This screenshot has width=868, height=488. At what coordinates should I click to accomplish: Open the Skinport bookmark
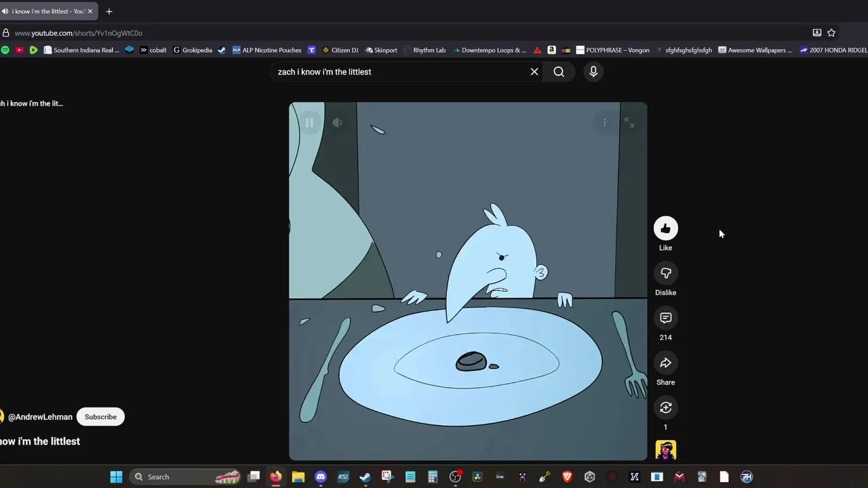(381, 50)
